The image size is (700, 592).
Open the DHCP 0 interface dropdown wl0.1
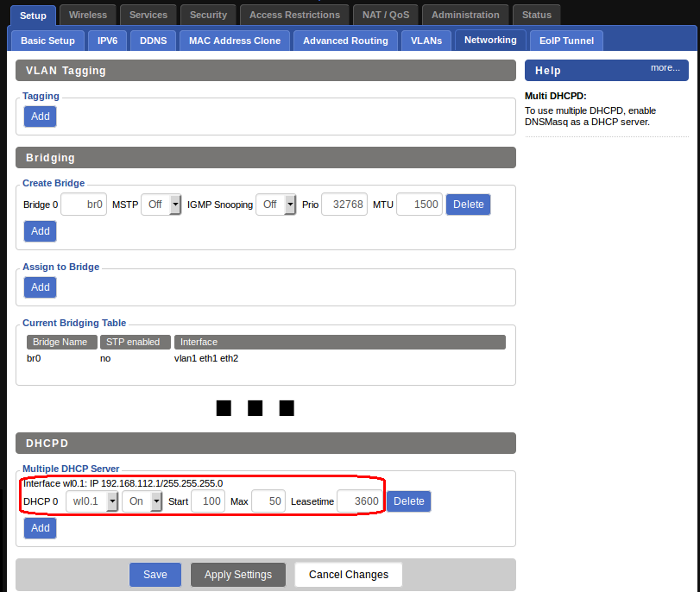tap(92, 501)
